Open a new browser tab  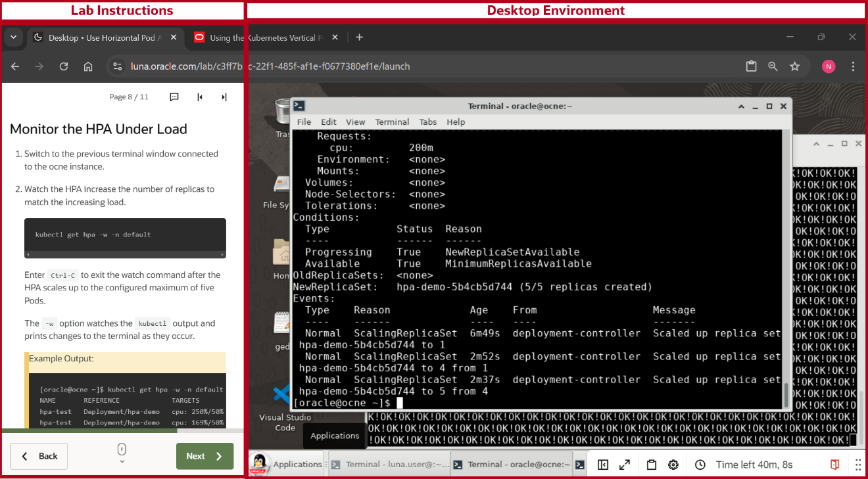[x=359, y=37]
